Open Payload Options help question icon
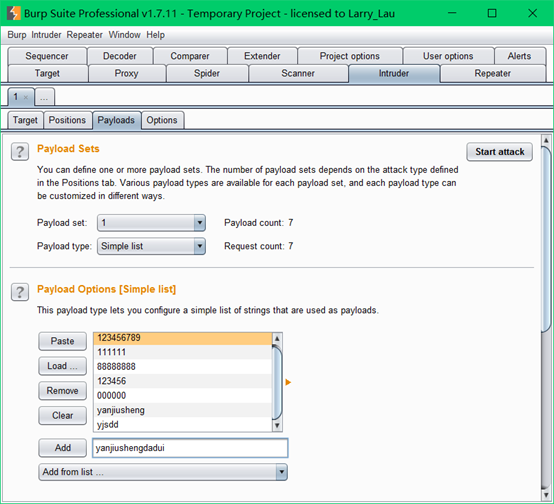The width and height of the screenshot is (554, 504). pos(20,292)
